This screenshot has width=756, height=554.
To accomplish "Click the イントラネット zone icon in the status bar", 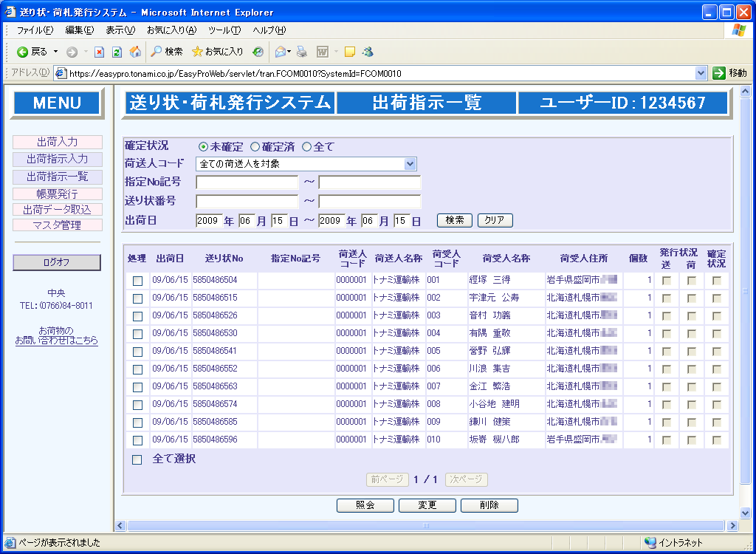I will click(x=650, y=542).
